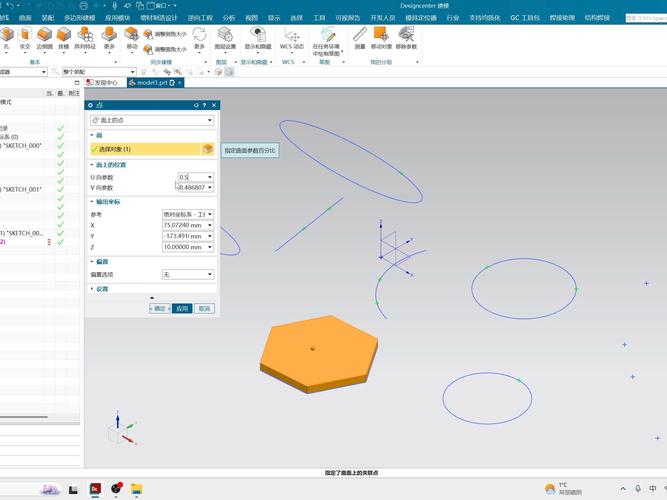Click the search box in the title bar

(646, 18)
